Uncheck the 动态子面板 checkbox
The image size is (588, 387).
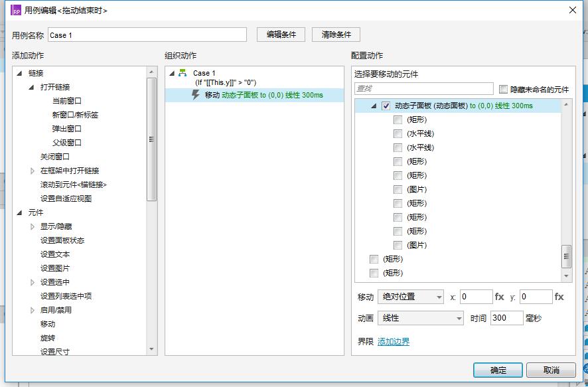click(386, 106)
